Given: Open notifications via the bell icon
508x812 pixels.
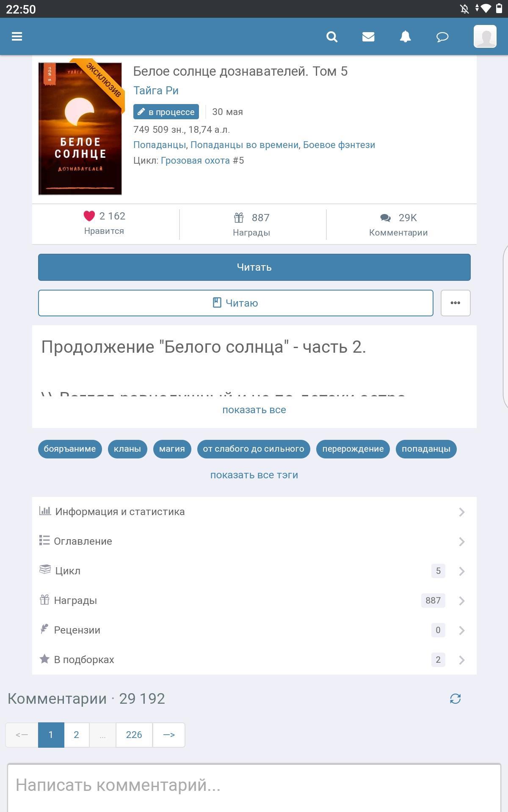Looking at the screenshot, I should pyautogui.click(x=406, y=37).
